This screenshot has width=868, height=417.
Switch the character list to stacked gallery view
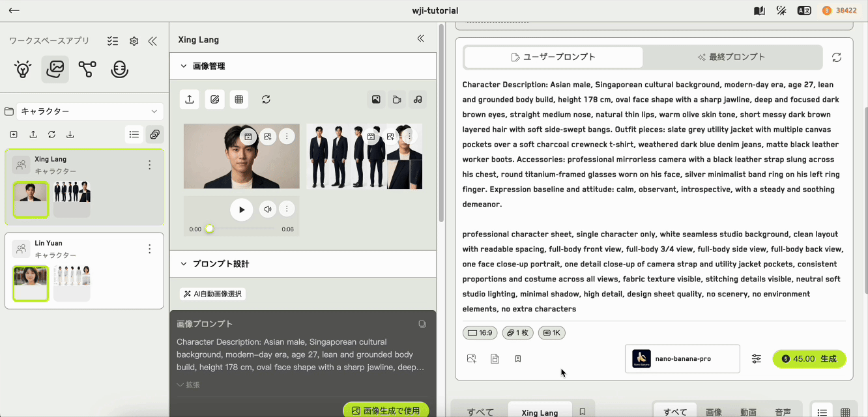(155, 135)
